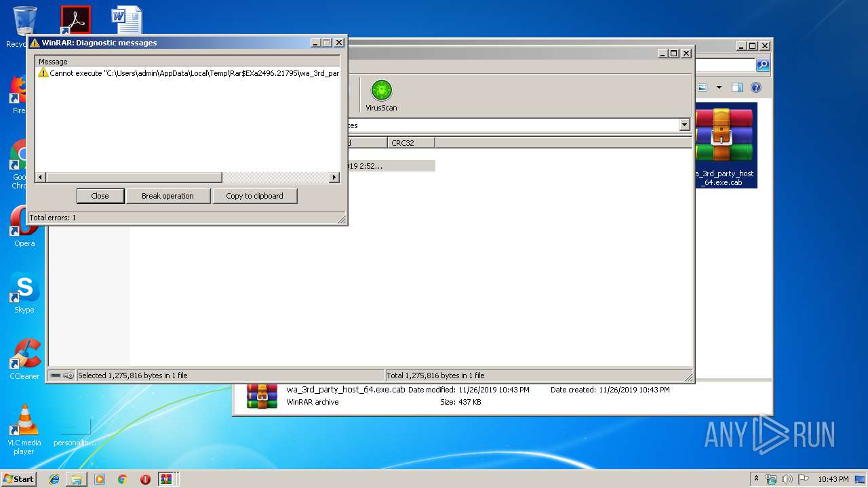Image resolution: width=868 pixels, height=488 pixels.
Task: Close the diagnostic messages dialog via Close button
Action: click(100, 196)
